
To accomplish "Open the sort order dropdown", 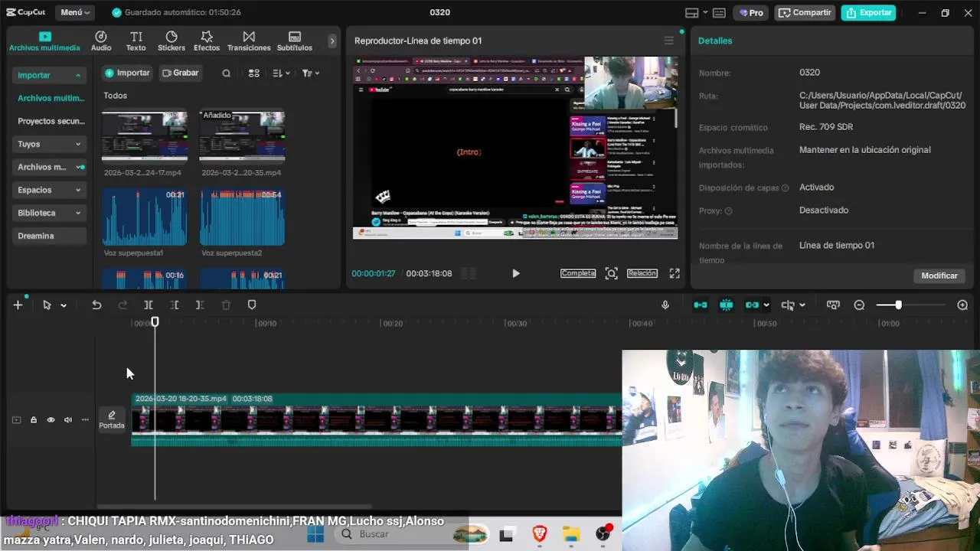I will [280, 73].
